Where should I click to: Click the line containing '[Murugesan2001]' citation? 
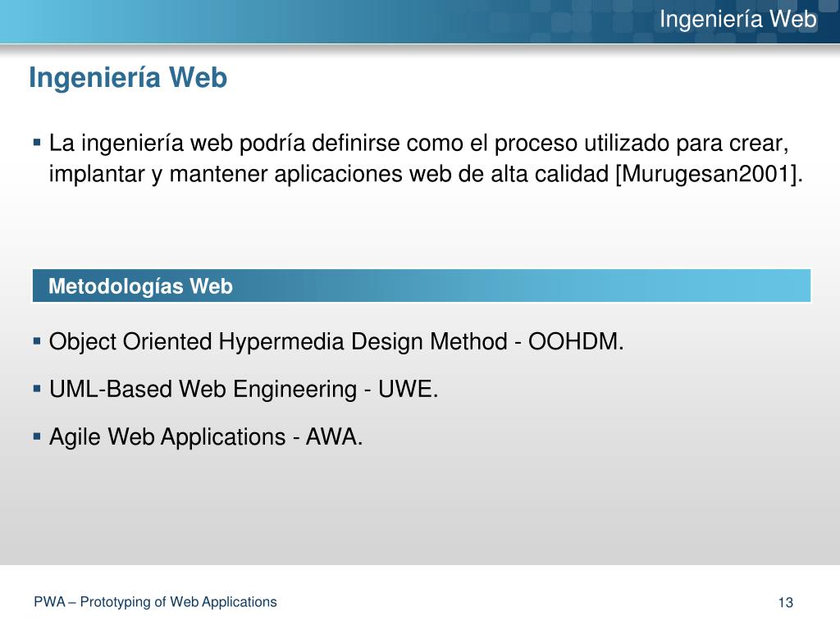pos(426,174)
